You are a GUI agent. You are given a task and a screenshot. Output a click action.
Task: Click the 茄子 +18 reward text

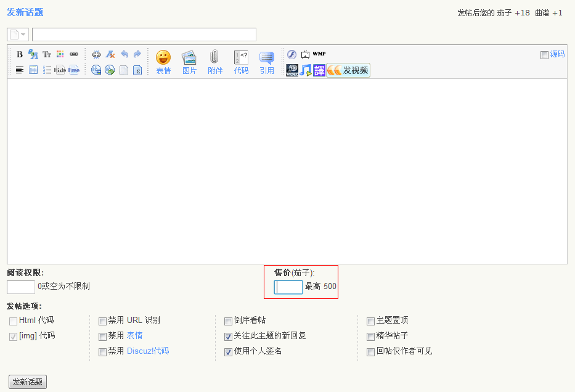pos(513,13)
